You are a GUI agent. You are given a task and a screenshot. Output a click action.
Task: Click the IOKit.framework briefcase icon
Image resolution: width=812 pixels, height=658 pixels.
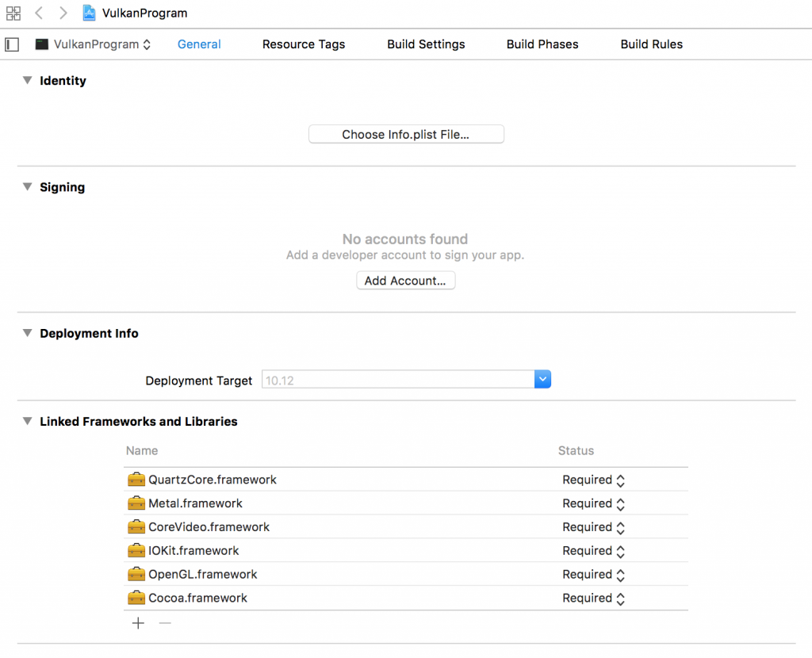click(x=136, y=550)
